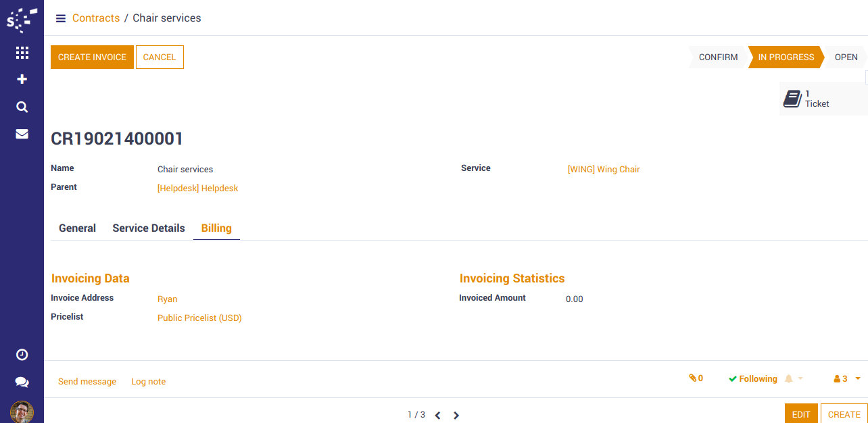Select the Open status stage
This screenshot has height=423, width=868.
[x=846, y=57]
